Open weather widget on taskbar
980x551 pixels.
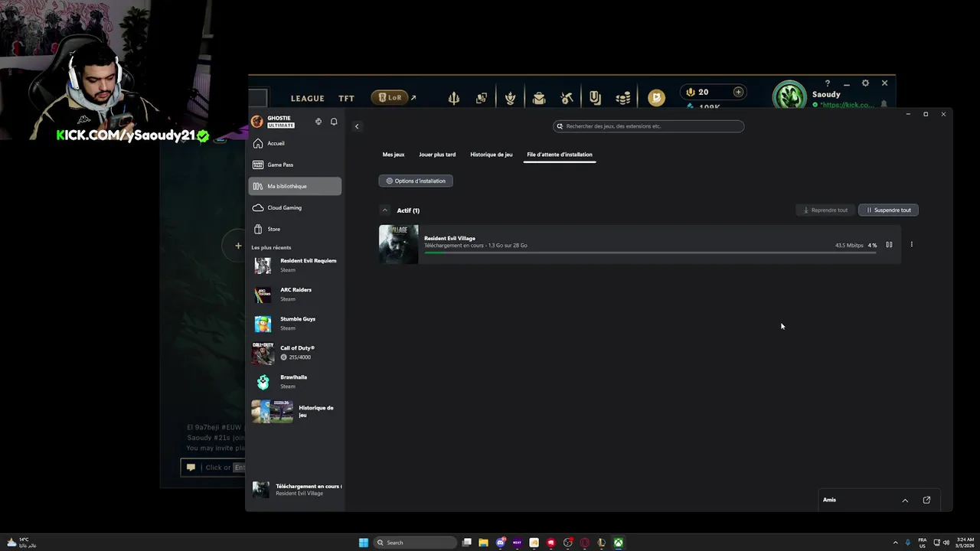[x=21, y=543]
